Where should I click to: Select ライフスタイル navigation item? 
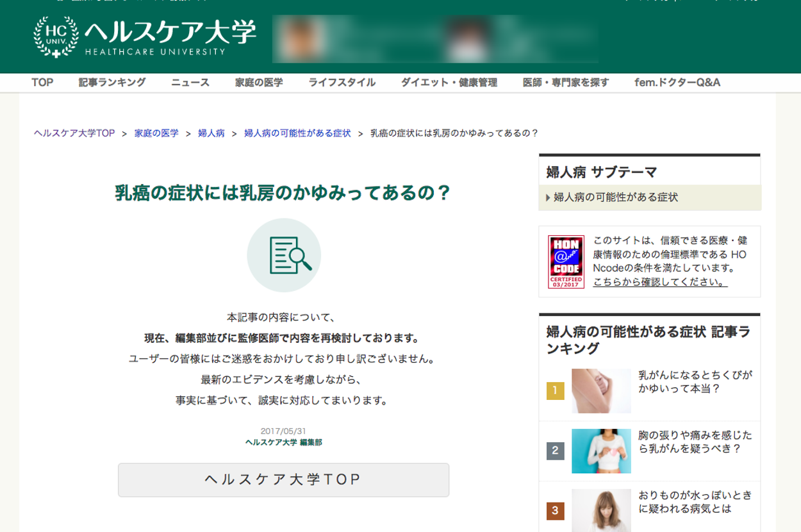click(x=342, y=83)
